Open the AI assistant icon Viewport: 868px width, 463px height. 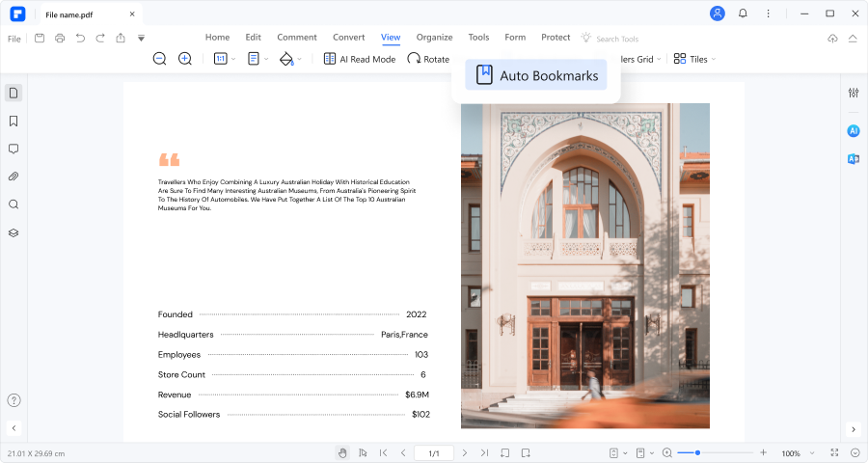click(854, 131)
